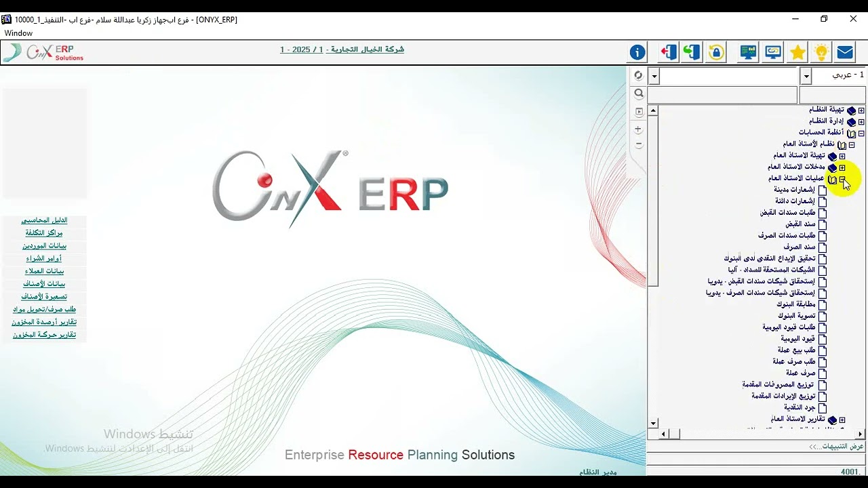Expand the تهيئة النظام tree node
868x488 pixels.
tap(861, 110)
